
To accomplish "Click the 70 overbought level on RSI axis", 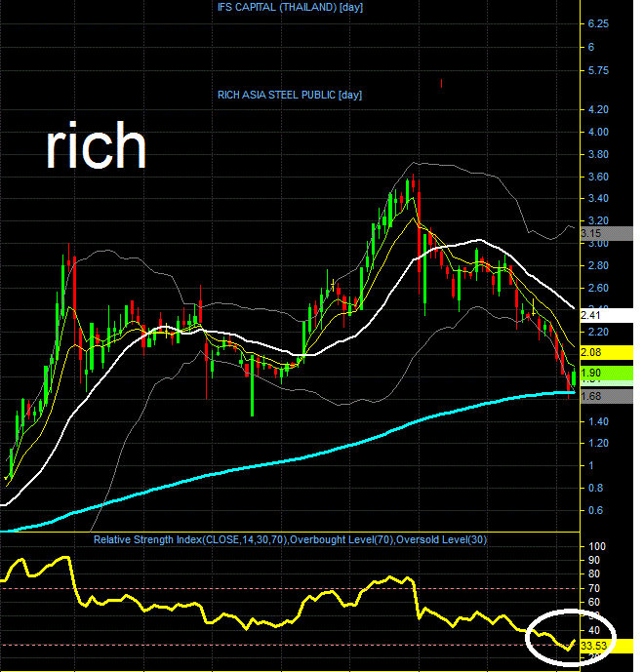I will tap(593, 588).
